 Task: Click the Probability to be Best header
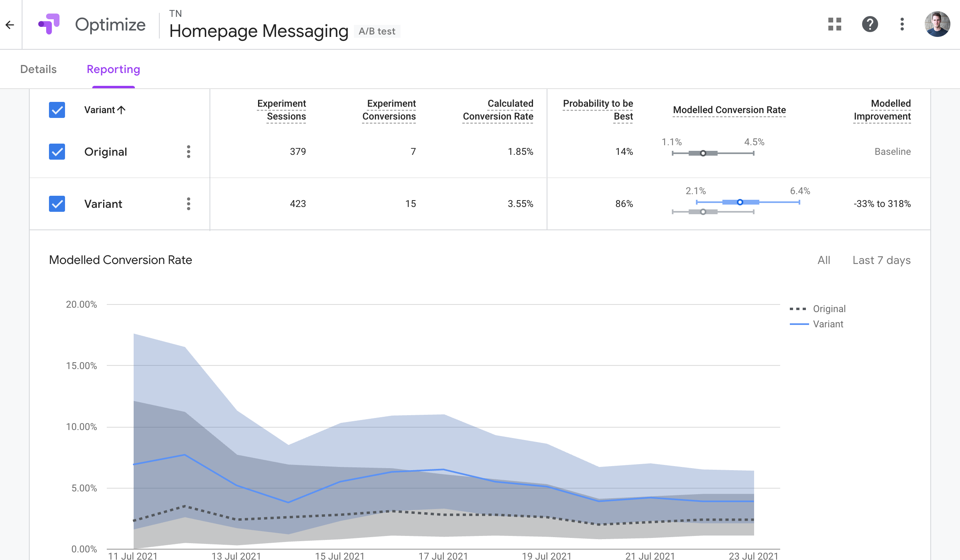pos(598,110)
